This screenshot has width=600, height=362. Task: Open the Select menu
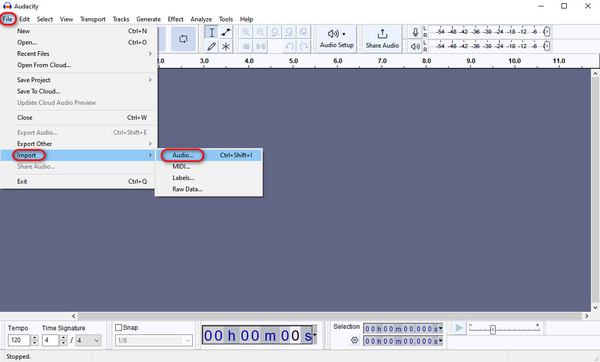pyautogui.click(x=45, y=19)
